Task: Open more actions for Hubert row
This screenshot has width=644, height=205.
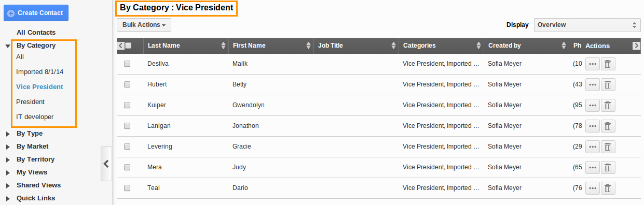Action: (593, 84)
